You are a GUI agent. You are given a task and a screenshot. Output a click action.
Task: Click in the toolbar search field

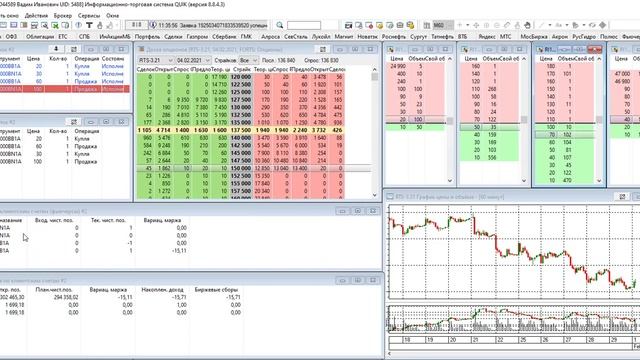(x=304, y=25)
